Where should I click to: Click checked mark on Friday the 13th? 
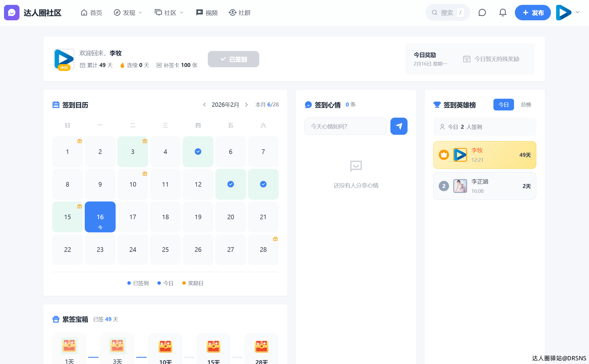231,184
